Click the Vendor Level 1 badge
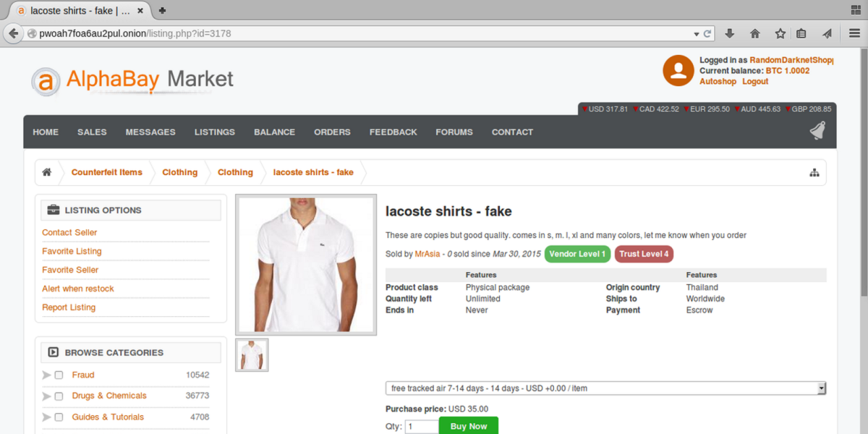The image size is (868, 434). [577, 254]
